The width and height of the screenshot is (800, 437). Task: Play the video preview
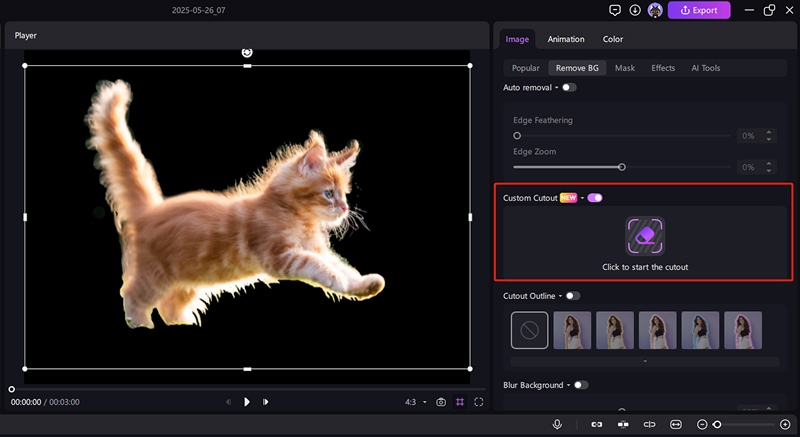coord(247,402)
